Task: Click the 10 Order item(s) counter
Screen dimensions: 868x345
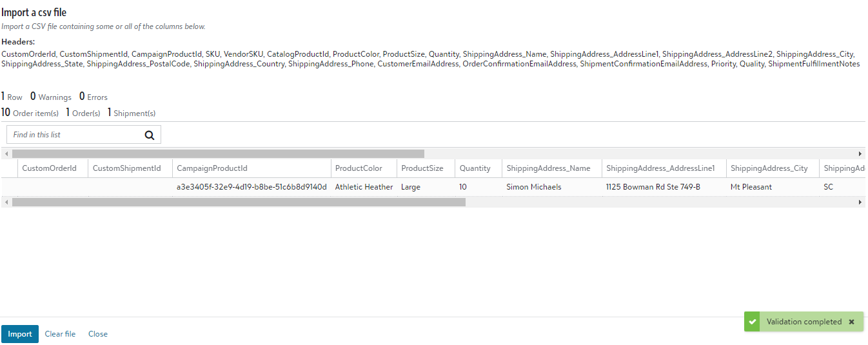Action: point(30,113)
